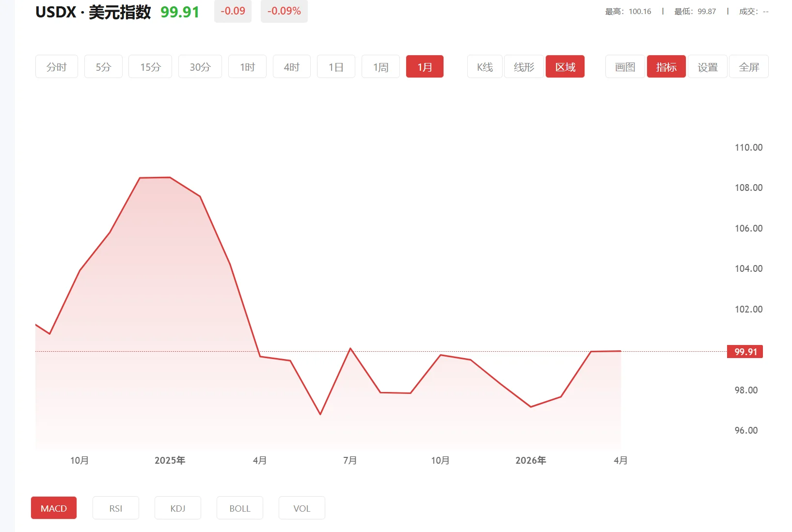Choose the 15分 chart interval
This screenshot has width=792, height=532.
[150, 67]
